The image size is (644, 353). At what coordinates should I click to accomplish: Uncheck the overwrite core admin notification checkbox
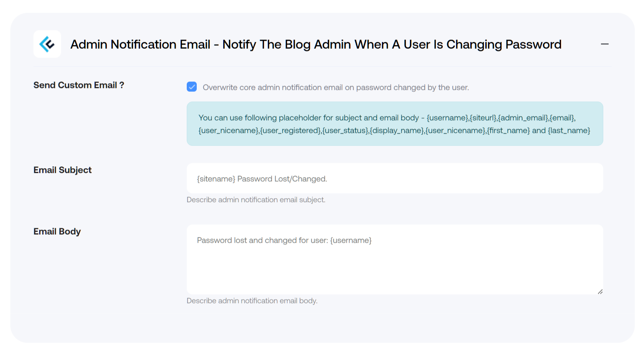tap(192, 87)
